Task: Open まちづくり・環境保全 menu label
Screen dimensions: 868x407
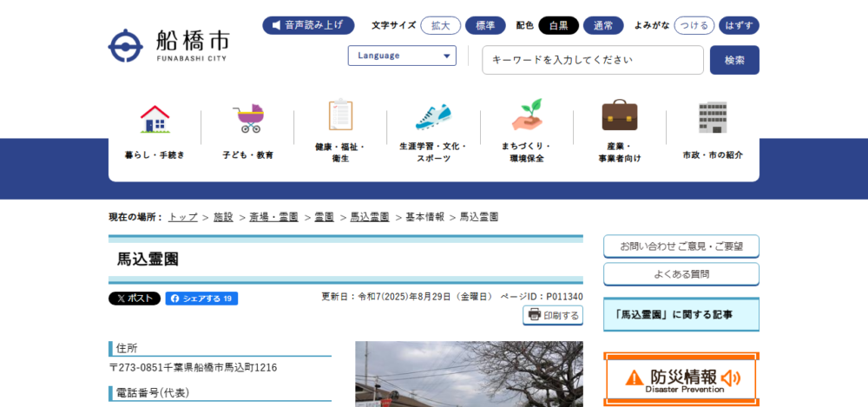Action: click(527, 153)
